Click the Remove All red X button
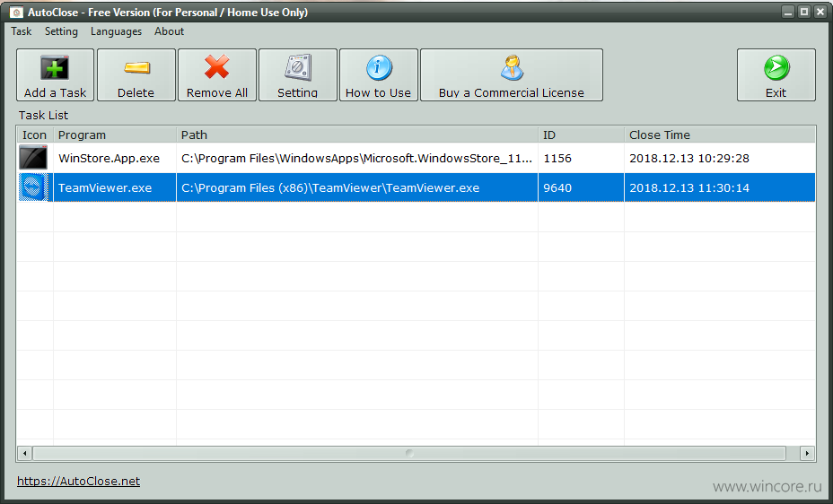Image resolution: width=833 pixels, height=504 pixels. (x=216, y=74)
